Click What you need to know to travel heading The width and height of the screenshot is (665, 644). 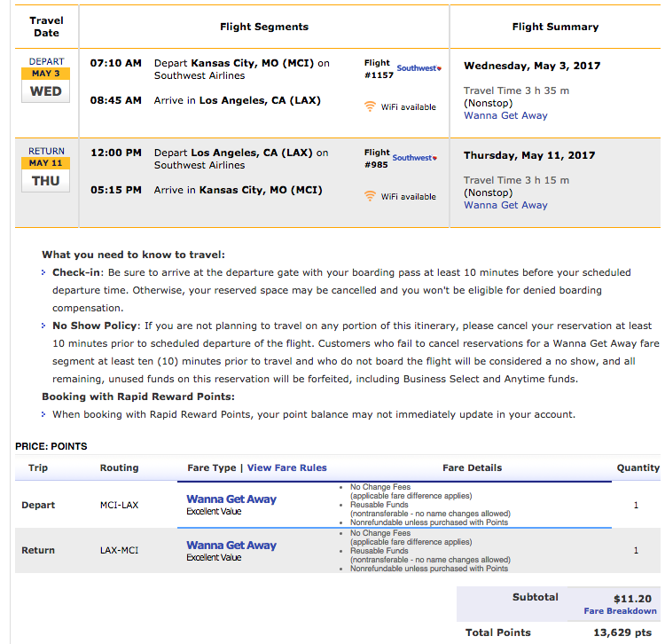tap(133, 255)
